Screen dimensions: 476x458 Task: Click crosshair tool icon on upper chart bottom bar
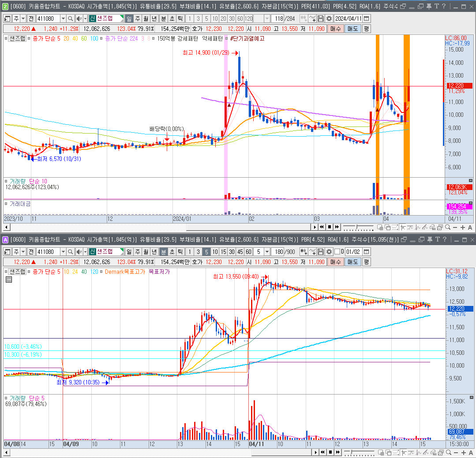403,227
